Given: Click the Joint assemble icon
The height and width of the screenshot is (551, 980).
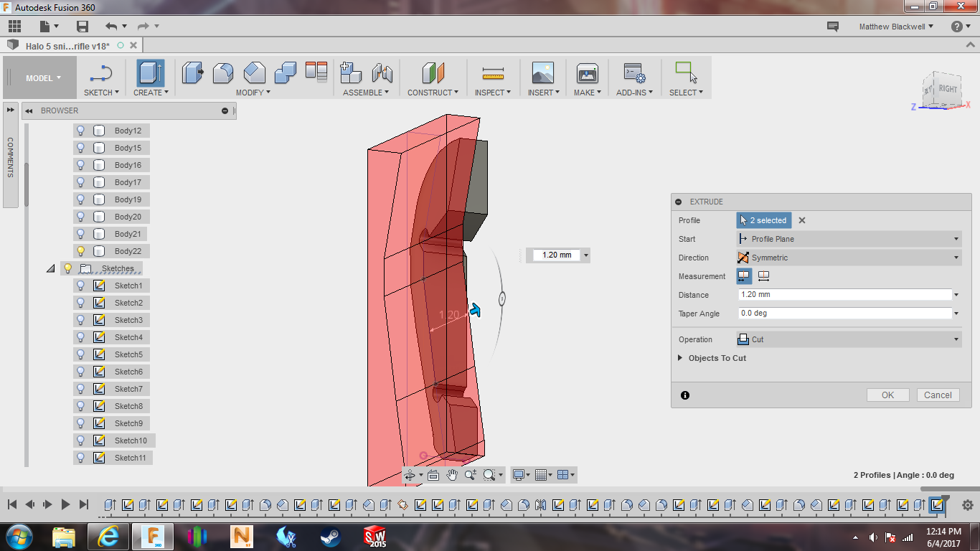Looking at the screenshot, I should (382, 72).
